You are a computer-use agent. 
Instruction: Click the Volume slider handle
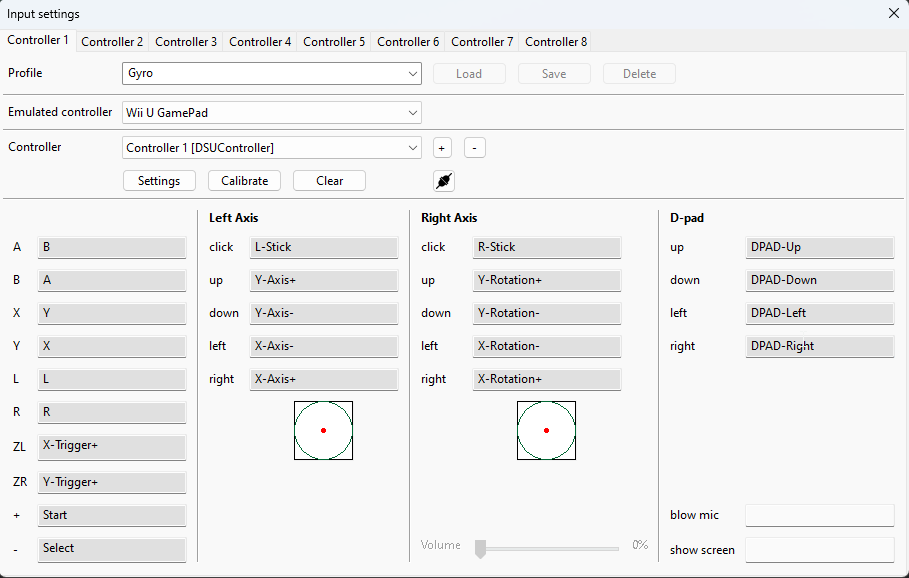click(480, 547)
